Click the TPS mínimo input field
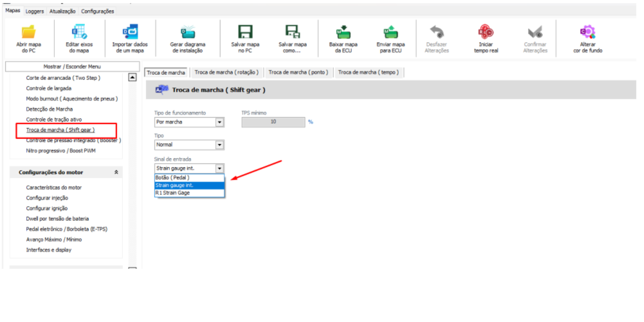The width and height of the screenshot is (644, 322). click(x=273, y=122)
